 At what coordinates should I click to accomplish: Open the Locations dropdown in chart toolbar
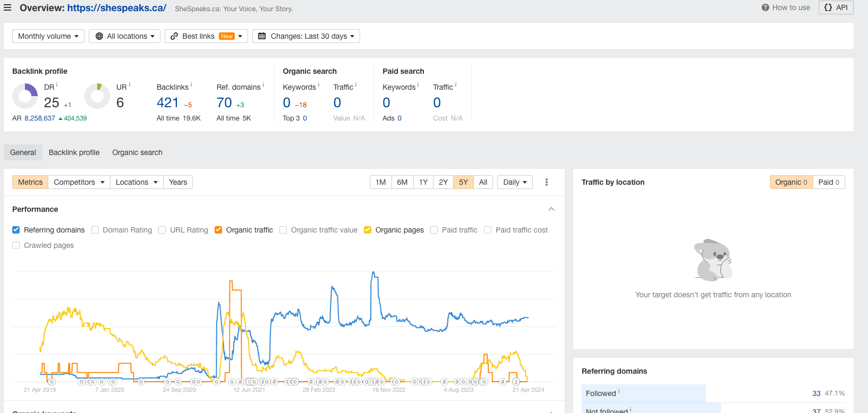pyautogui.click(x=137, y=182)
